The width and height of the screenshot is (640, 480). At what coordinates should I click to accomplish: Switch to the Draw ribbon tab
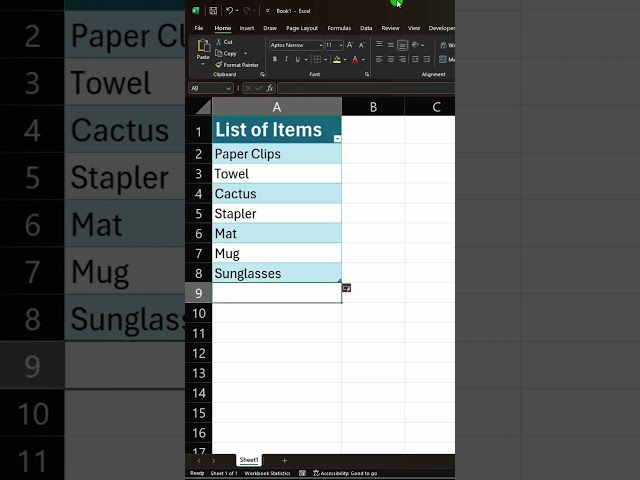coord(270,28)
